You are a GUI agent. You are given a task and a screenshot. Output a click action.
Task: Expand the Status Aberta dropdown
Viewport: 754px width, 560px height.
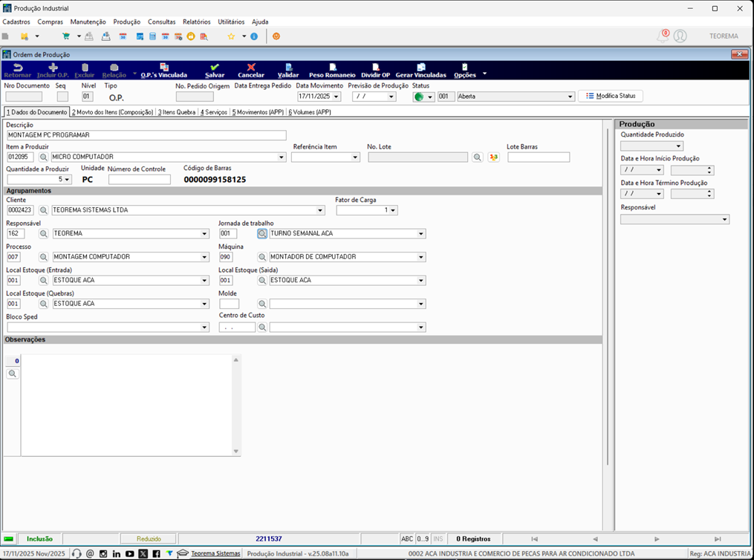pos(571,97)
